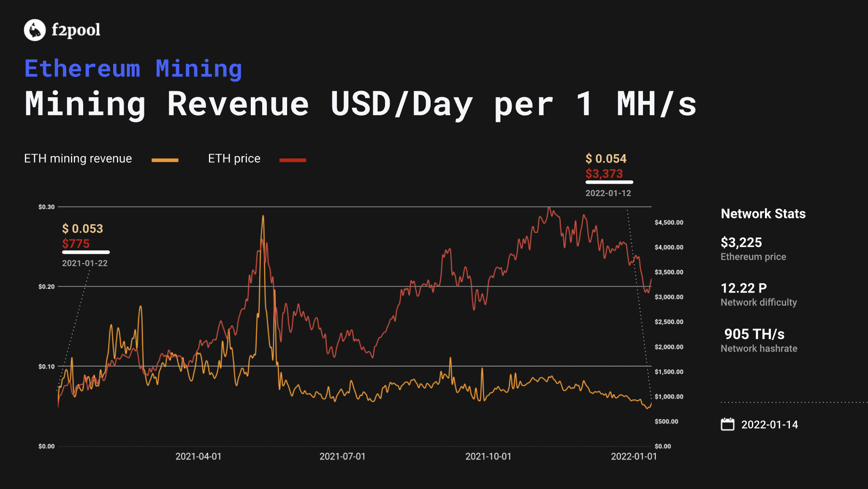The image size is (868, 489).
Task: Click the '$3,225' Ethereum price stat
Action: point(741,242)
